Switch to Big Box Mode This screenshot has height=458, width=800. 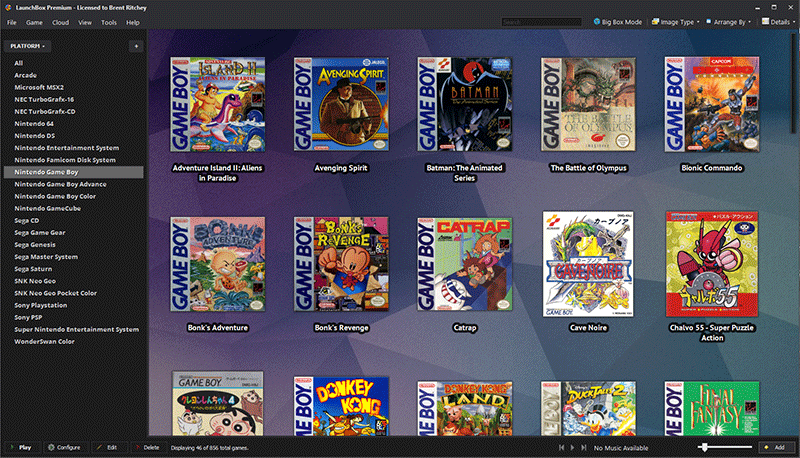point(617,21)
